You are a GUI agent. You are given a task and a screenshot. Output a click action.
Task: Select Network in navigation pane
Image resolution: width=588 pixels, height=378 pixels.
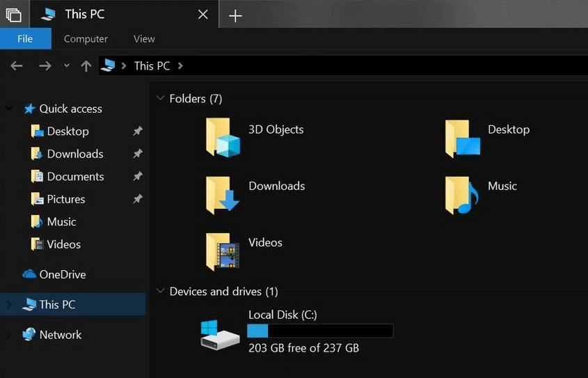tap(51, 335)
